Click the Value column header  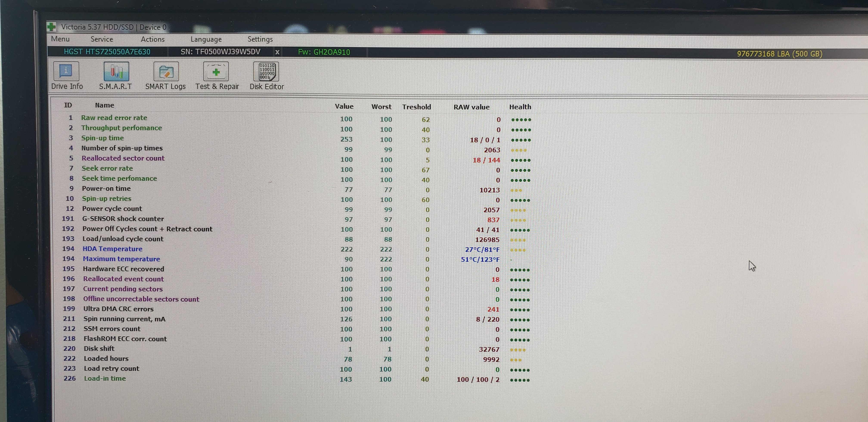(x=344, y=106)
